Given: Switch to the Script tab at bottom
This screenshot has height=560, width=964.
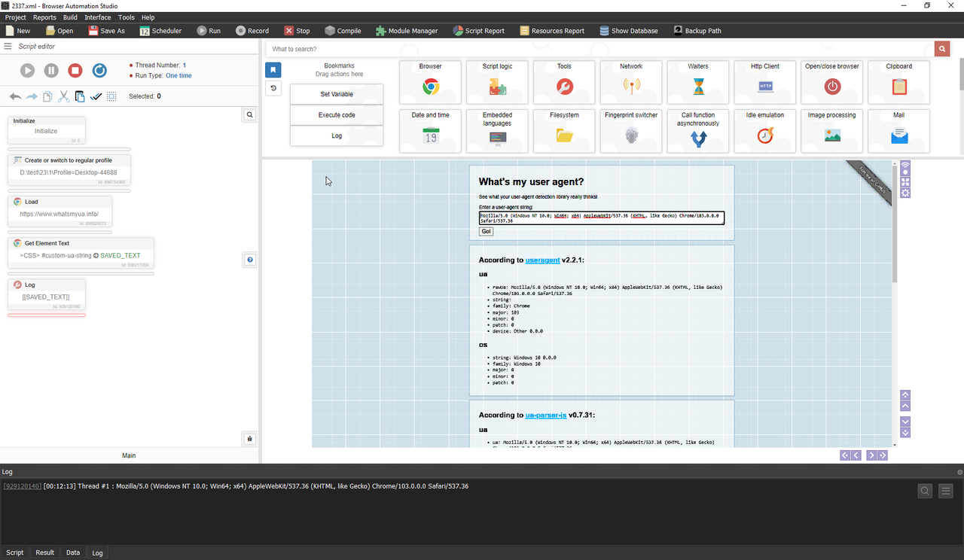Looking at the screenshot, I should pyautogui.click(x=15, y=552).
